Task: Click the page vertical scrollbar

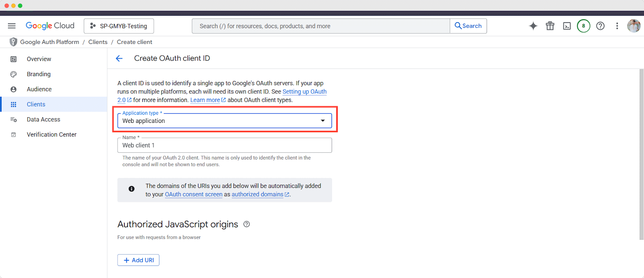Action: 642,154
